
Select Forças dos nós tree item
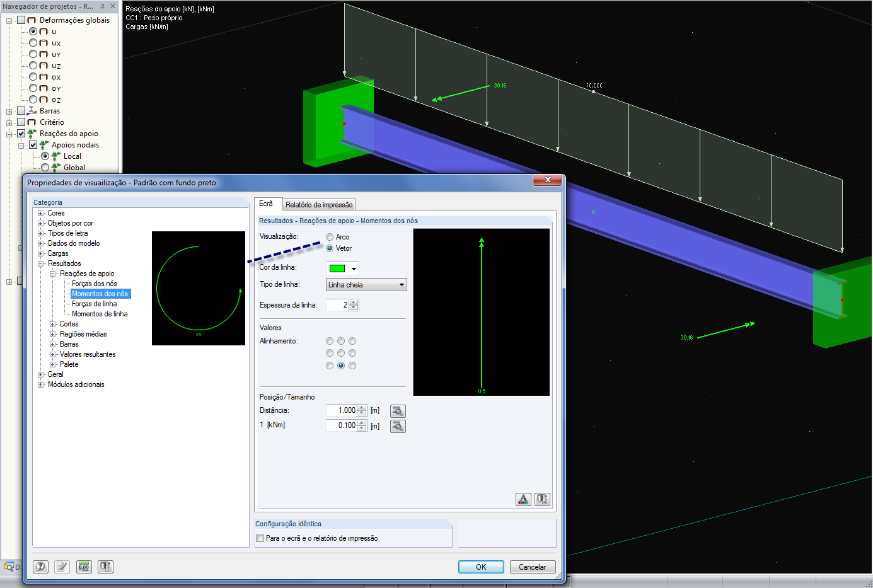[95, 284]
